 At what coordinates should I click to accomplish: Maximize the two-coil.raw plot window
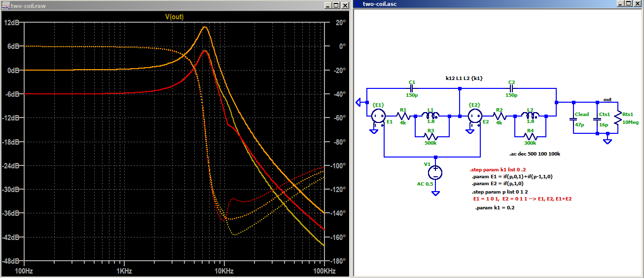[x=336, y=5]
